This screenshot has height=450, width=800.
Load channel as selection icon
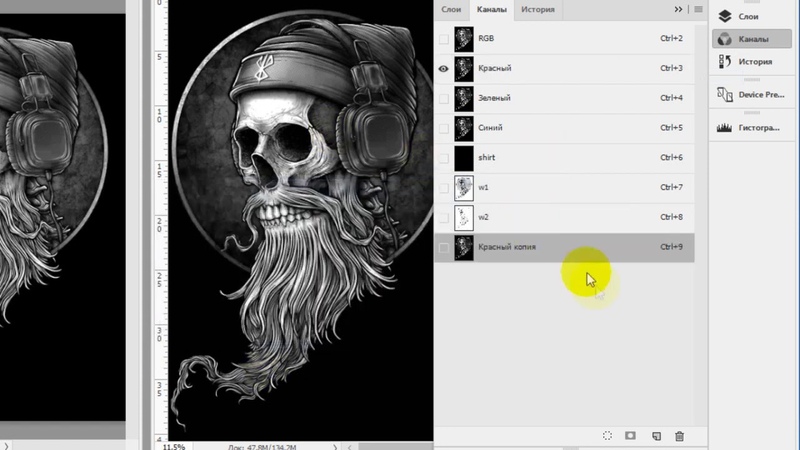tap(607, 436)
